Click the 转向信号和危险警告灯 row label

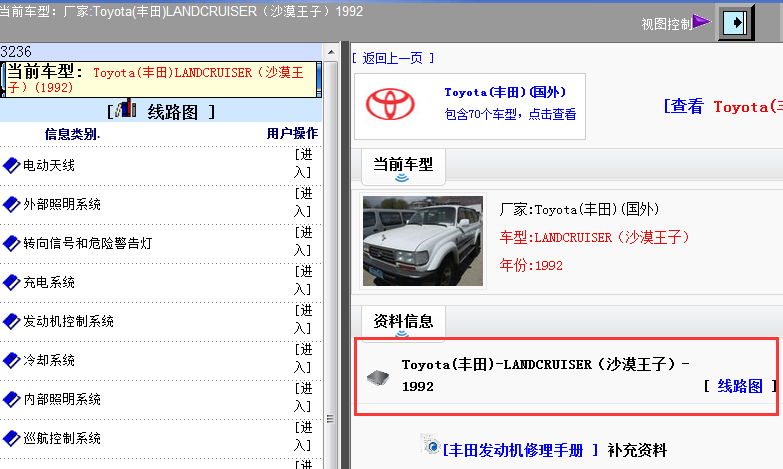[x=88, y=243]
